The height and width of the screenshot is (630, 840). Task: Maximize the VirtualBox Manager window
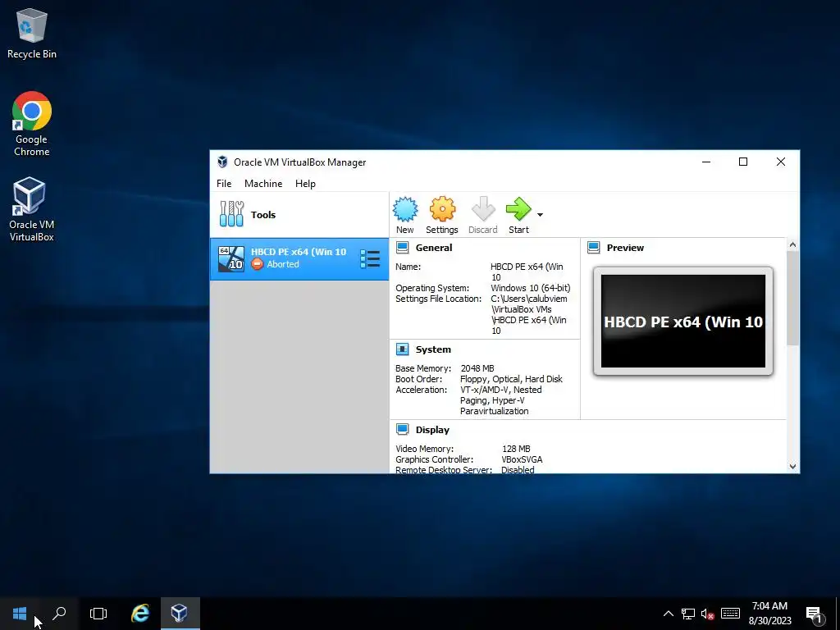coord(743,162)
